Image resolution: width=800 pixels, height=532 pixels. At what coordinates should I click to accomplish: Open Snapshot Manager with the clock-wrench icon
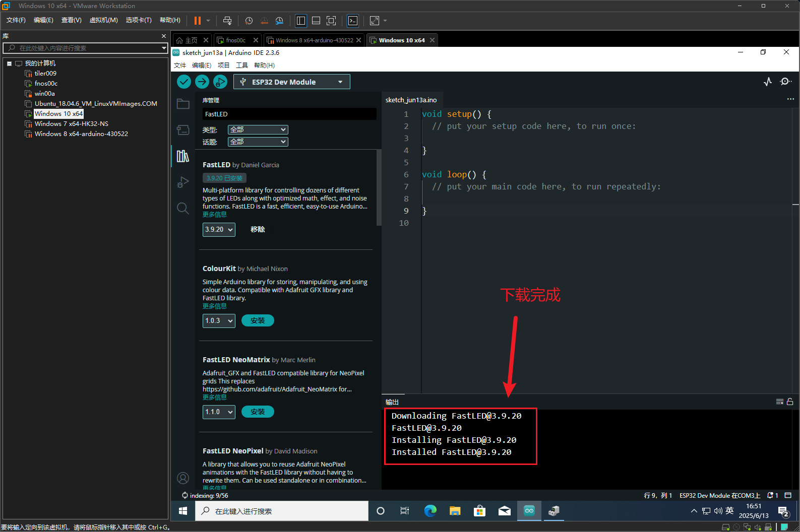pos(279,21)
